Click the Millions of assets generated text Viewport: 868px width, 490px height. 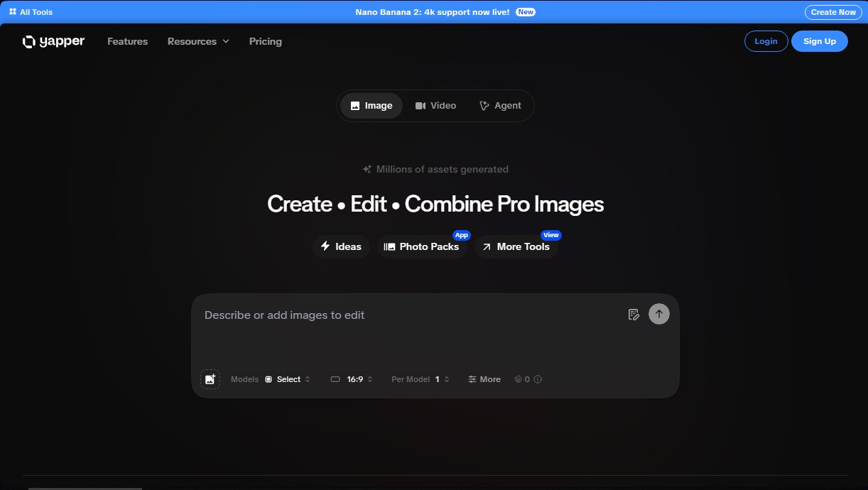(443, 169)
